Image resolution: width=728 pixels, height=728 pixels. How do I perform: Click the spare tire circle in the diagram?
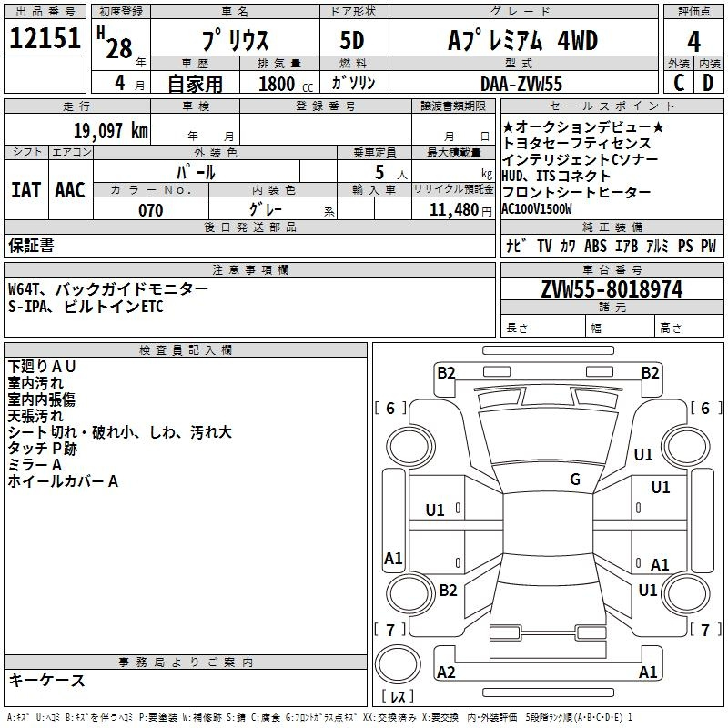pos(398,666)
